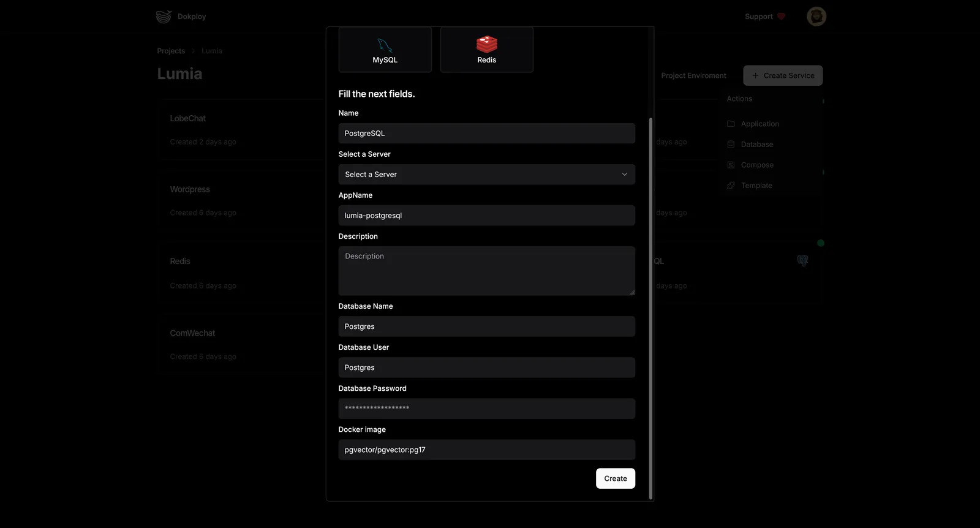Click the modal's vertical scrollbar

pyautogui.click(x=650, y=306)
